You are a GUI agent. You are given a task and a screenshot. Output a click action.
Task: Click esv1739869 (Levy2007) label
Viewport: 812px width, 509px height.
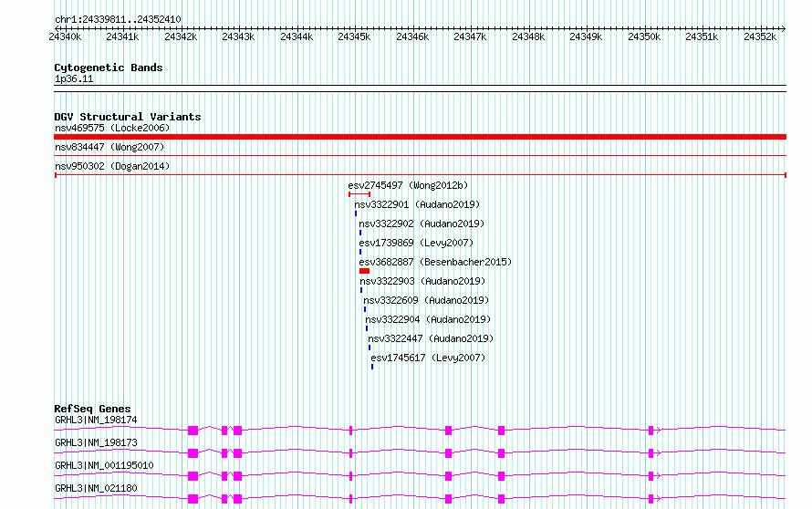pos(416,243)
